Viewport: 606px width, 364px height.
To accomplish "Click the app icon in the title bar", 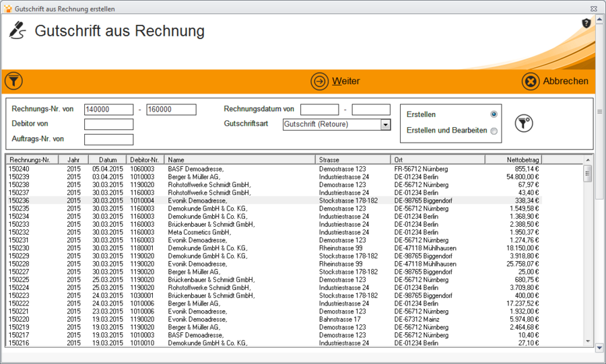I will (7, 9).
